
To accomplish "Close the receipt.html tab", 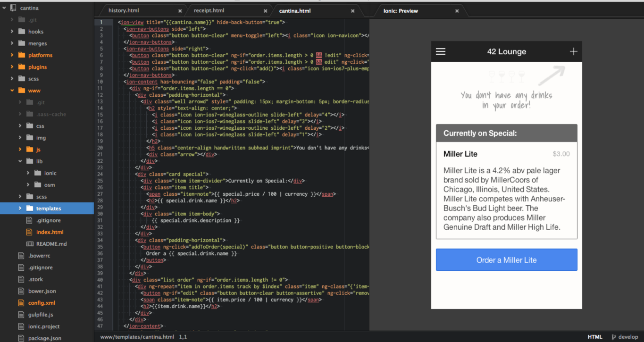I will pos(266,11).
